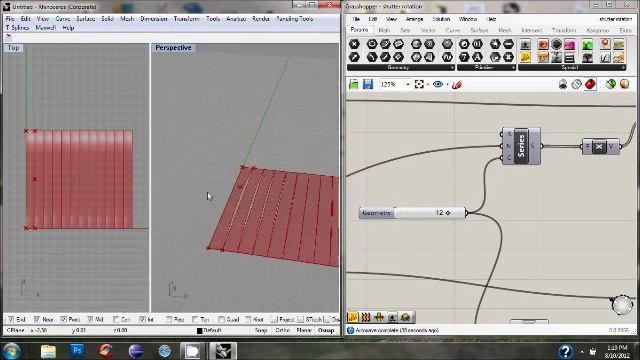640x360 pixels.
Task: Click the eye Named Views icon in Grasshopper
Action: click(x=438, y=84)
